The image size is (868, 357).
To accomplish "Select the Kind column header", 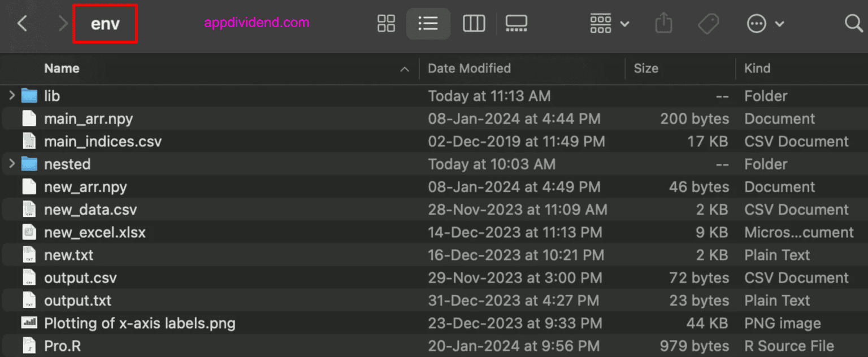I will [x=757, y=68].
